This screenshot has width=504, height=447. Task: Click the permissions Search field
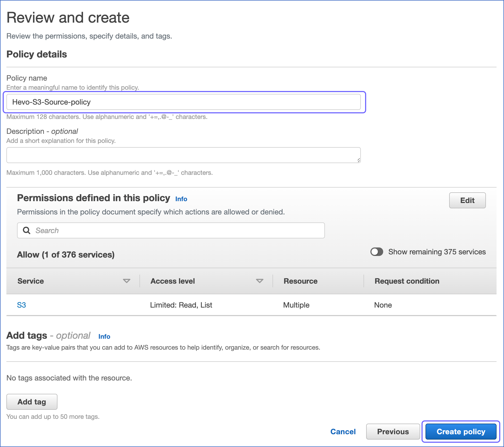click(171, 230)
